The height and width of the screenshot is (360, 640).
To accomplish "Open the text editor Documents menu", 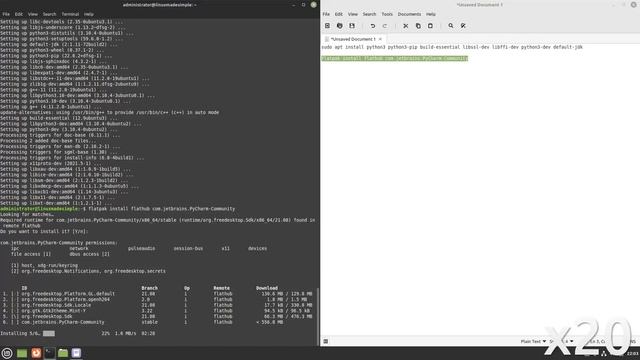I will pos(409,14).
